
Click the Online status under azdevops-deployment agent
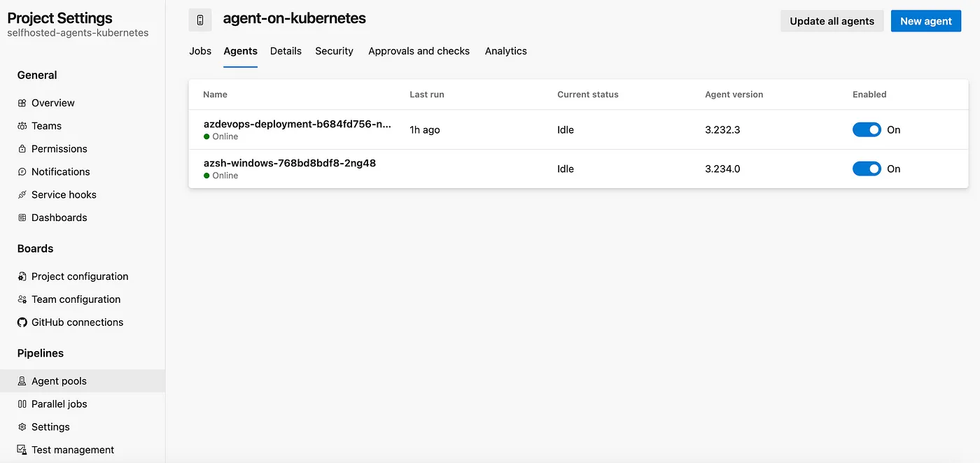click(221, 137)
